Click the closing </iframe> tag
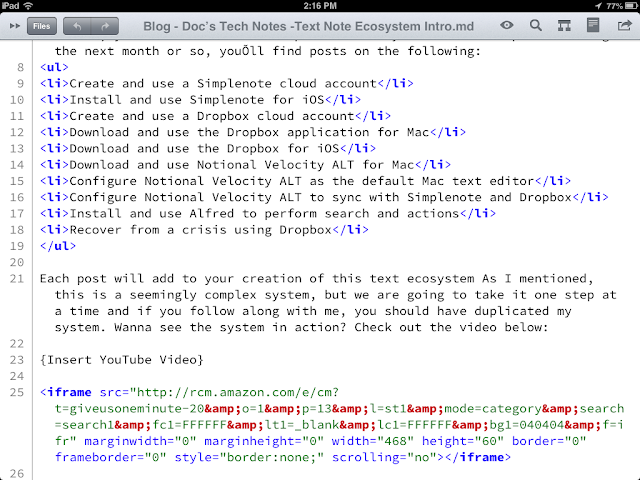This screenshot has width=640, height=480. pyautogui.click(x=478, y=458)
